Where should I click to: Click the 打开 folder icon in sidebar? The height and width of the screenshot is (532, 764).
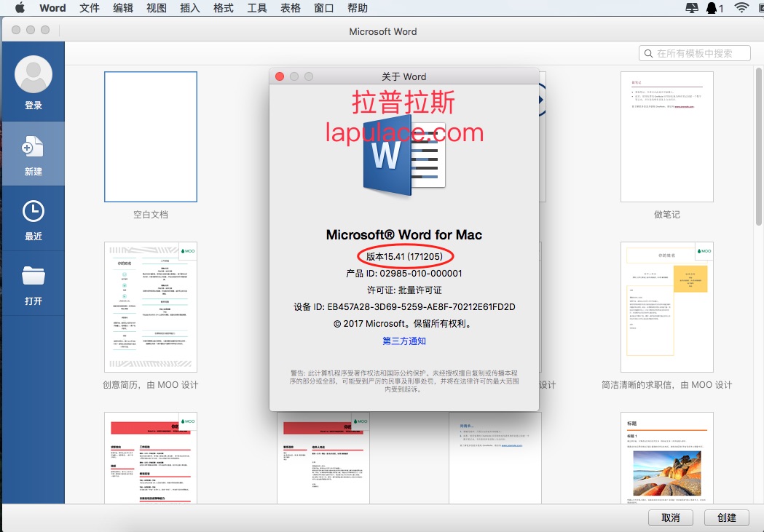[x=33, y=276]
